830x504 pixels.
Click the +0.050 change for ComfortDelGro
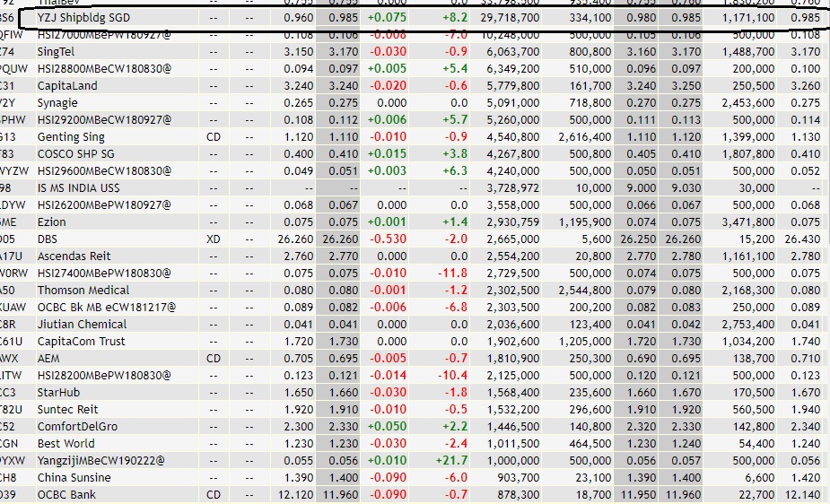(387, 427)
